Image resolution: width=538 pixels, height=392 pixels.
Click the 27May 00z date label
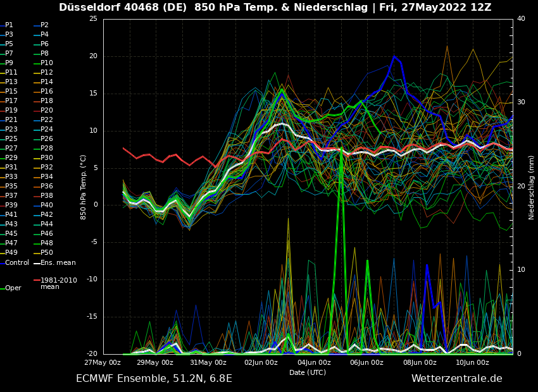pyautogui.click(x=103, y=363)
